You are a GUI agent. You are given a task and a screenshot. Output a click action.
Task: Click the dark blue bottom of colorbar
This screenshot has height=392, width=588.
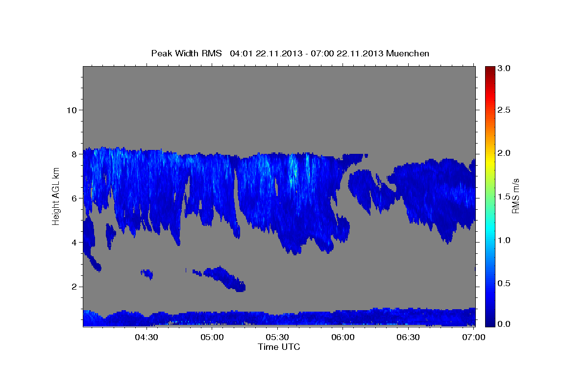(x=490, y=322)
